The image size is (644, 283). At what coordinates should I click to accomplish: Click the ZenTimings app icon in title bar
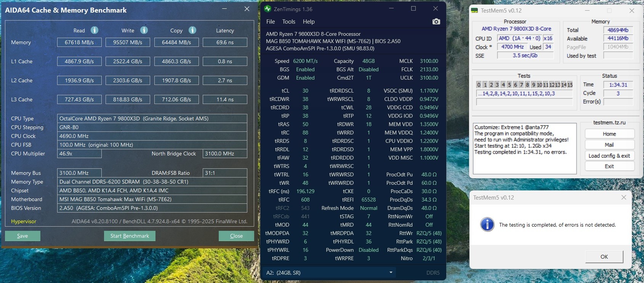268,9
